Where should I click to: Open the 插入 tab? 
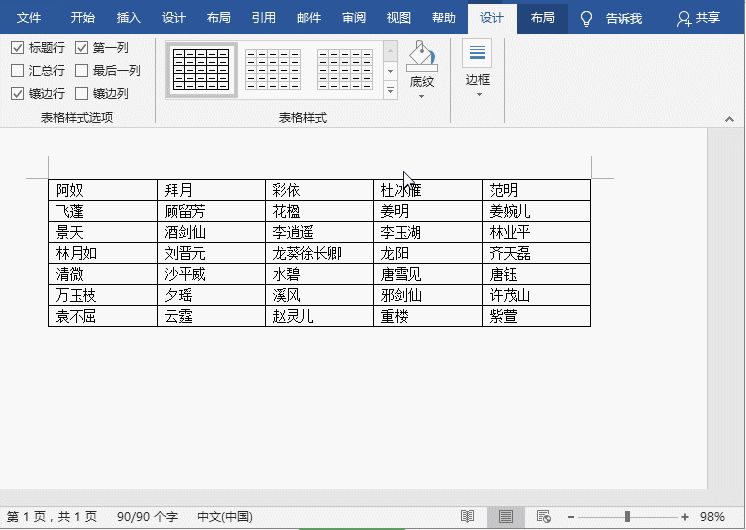coord(128,18)
